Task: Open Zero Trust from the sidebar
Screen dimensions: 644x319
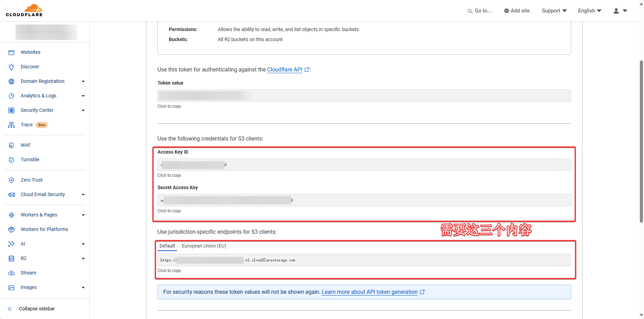Action: point(31,180)
